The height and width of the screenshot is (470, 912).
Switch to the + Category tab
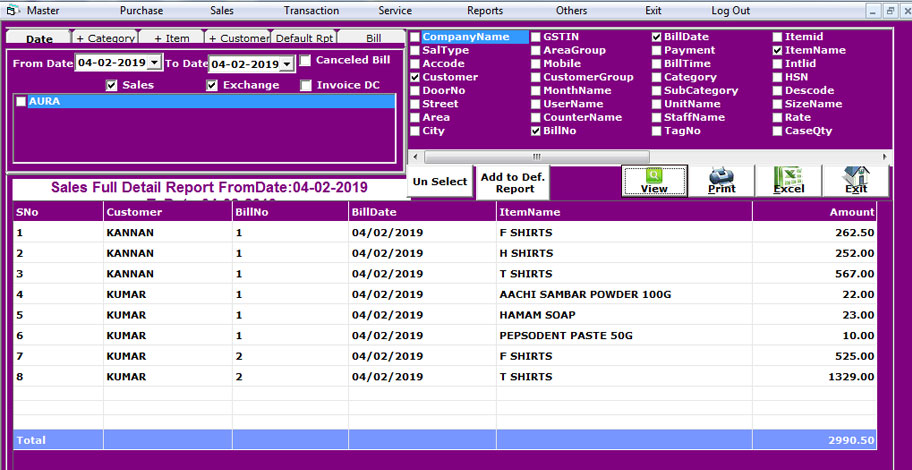click(105, 38)
